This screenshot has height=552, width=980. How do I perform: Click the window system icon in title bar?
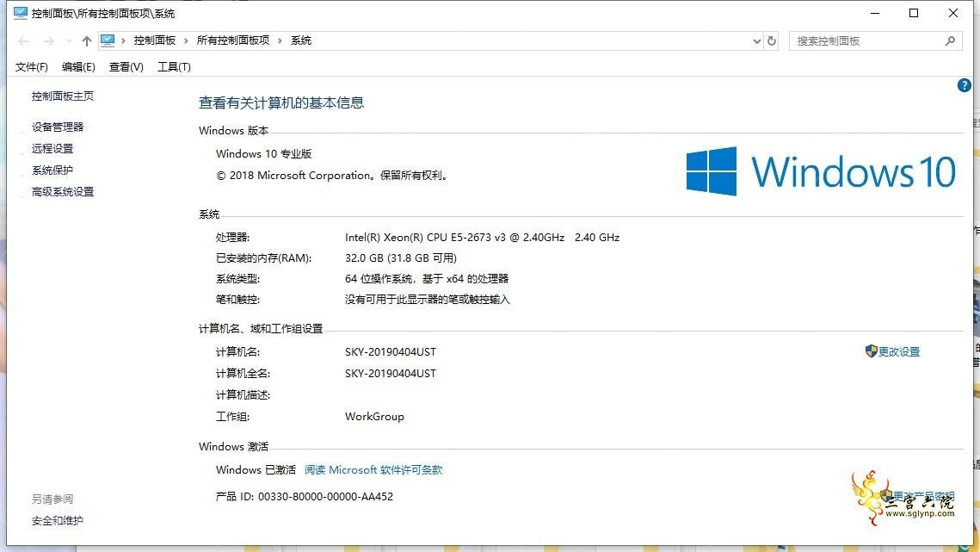20,13
